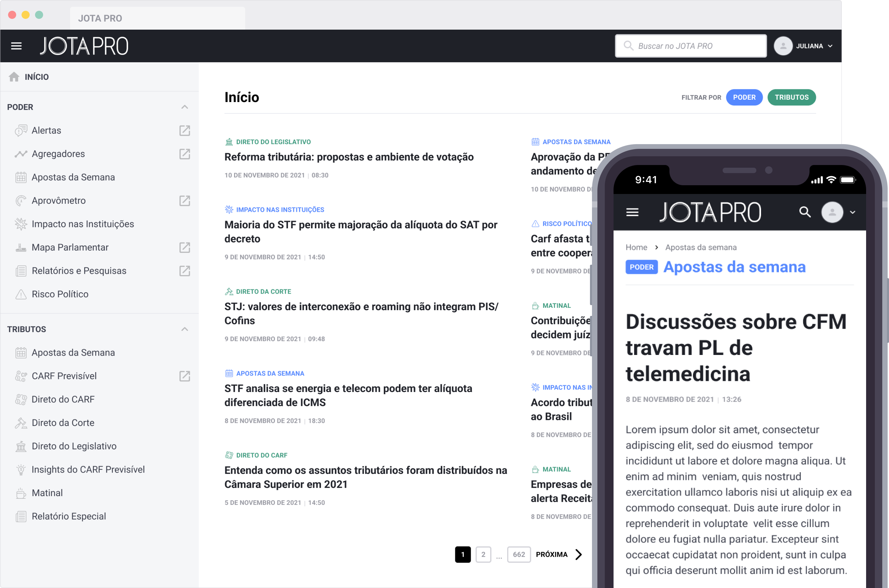
Task: Go to page 662 of results
Action: [x=519, y=554]
